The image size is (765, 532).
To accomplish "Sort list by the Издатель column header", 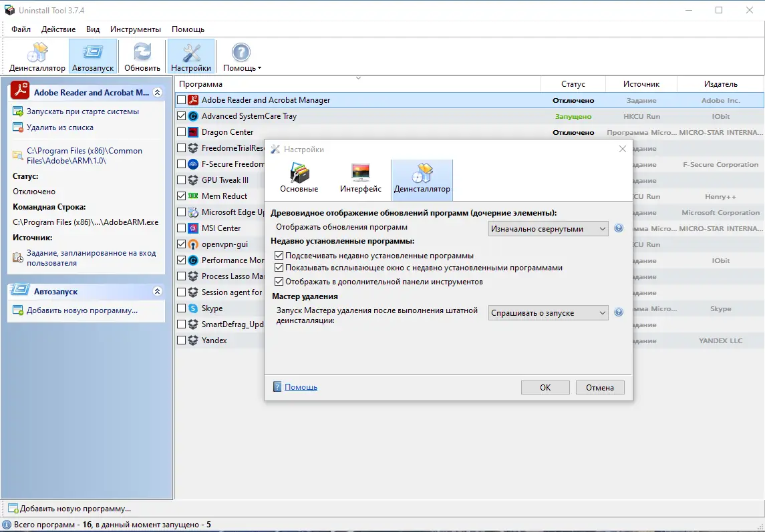I will point(721,84).
